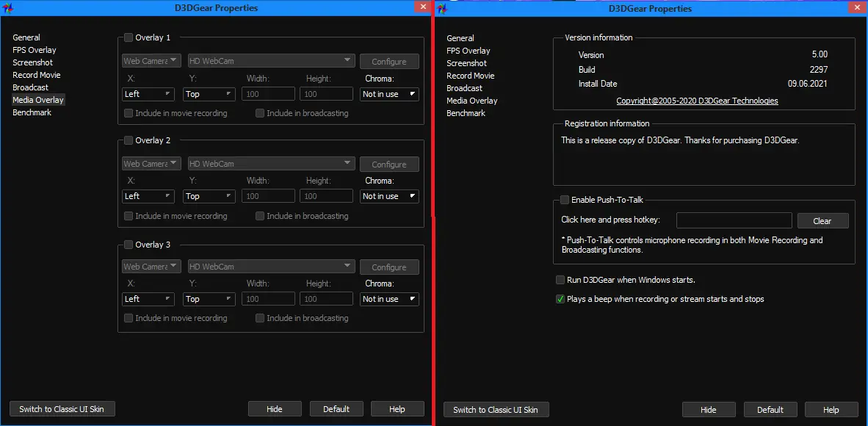Open Overlay 2 X position Left dropdown
Image resolution: width=868 pixels, height=426 pixels.
148,196
